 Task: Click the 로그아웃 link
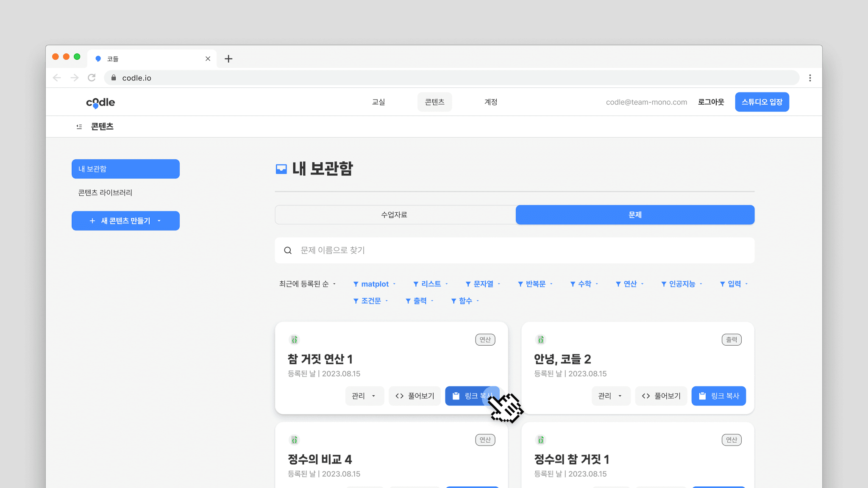(711, 102)
